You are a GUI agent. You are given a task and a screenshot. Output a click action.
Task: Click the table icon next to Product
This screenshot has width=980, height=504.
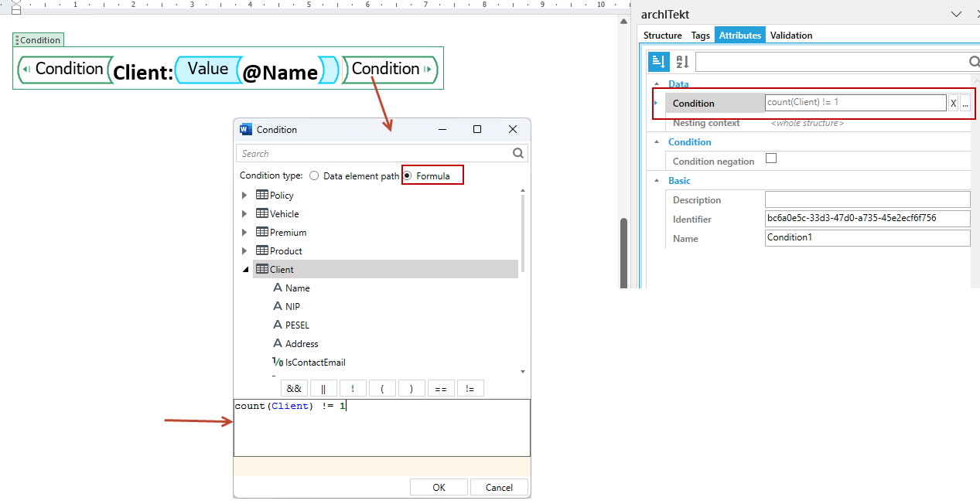262,250
